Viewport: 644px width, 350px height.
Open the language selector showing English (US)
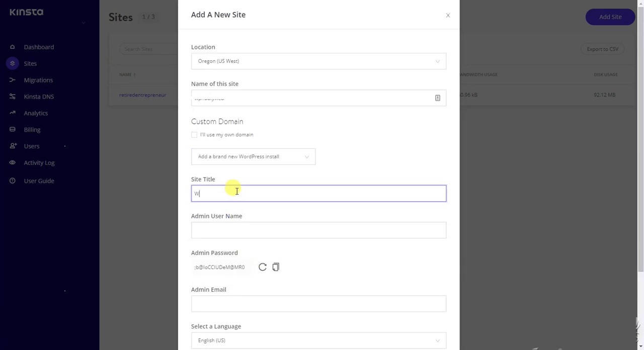click(318, 340)
